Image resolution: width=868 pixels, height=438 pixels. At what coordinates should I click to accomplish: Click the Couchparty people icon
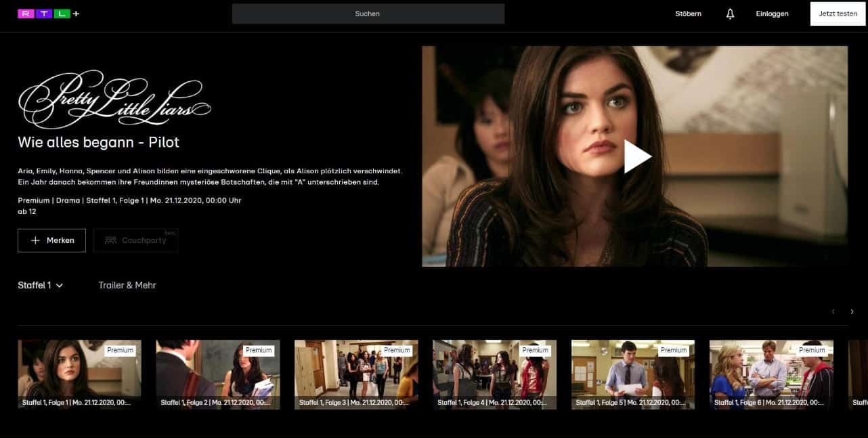tap(110, 240)
